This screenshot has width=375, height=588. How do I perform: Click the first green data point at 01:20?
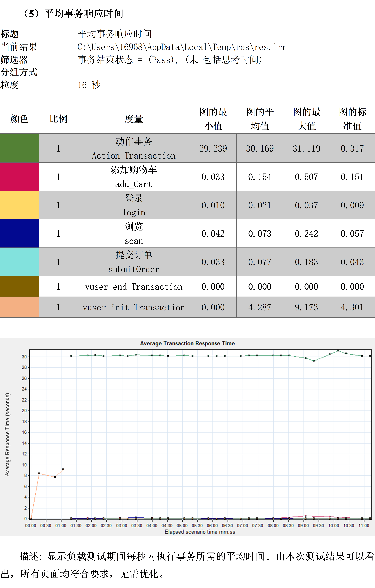71,356
